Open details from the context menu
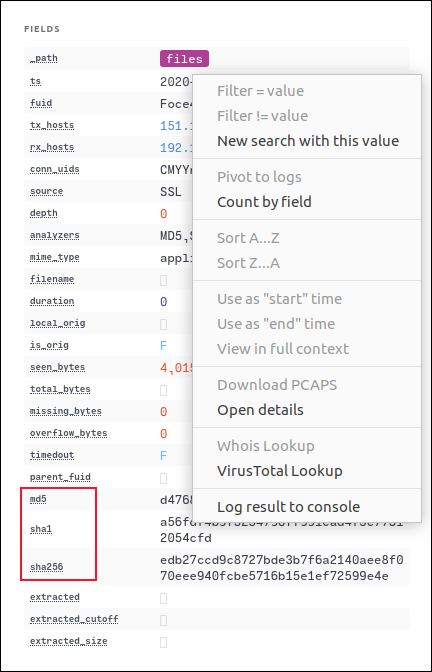This screenshot has height=672, width=432. (260, 410)
